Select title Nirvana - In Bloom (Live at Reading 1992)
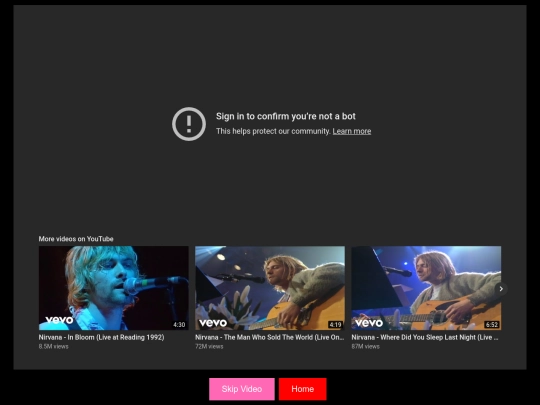540x405 pixels. point(101,337)
